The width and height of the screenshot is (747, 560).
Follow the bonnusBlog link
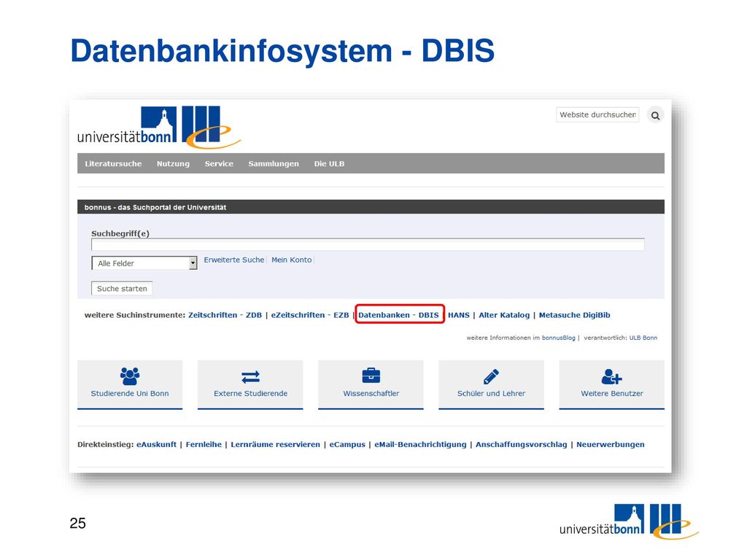pyautogui.click(x=558, y=338)
